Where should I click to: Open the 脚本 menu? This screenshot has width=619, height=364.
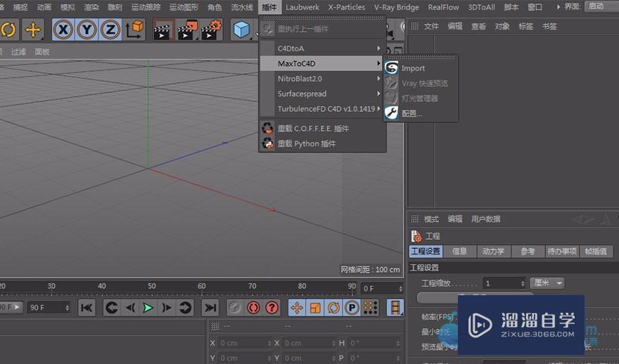tap(511, 7)
